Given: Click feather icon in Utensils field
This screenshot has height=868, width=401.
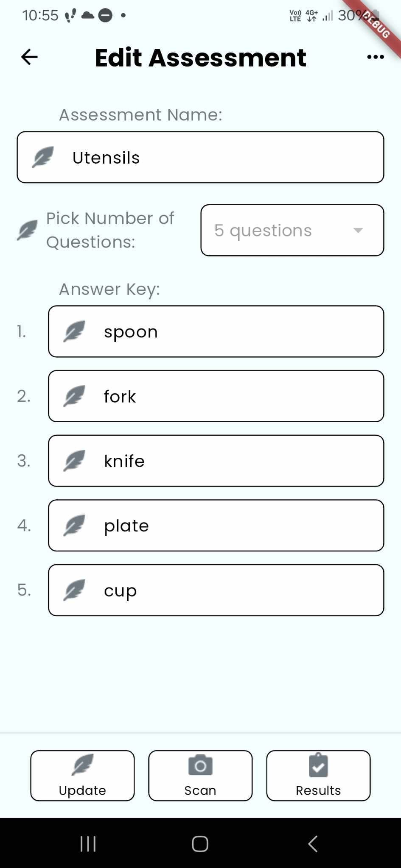Looking at the screenshot, I should coord(43,157).
